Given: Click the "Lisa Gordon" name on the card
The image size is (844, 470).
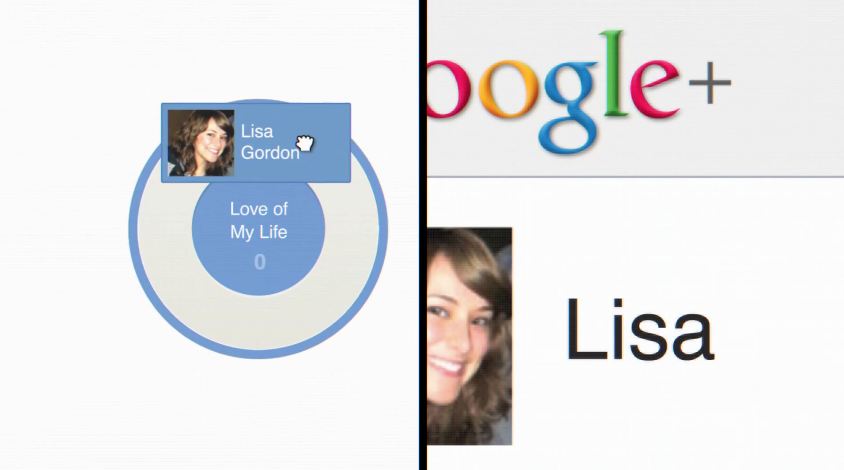Looking at the screenshot, I should coord(270,142).
